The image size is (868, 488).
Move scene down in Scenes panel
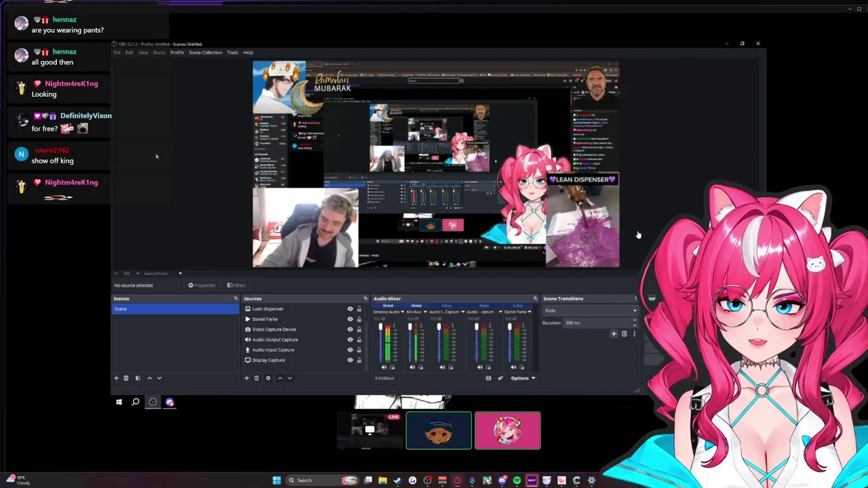tap(159, 378)
